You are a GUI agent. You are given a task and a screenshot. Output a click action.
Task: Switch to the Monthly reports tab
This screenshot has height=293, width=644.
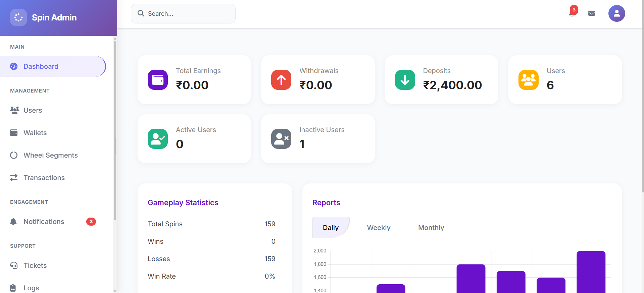click(431, 228)
